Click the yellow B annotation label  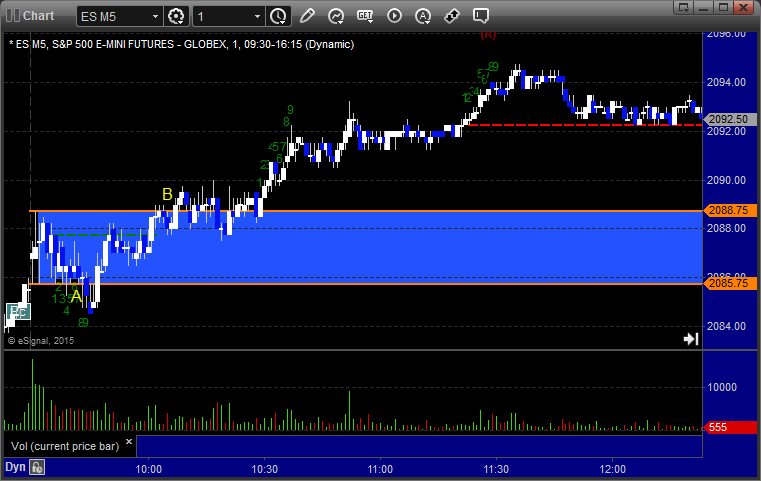point(167,195)
